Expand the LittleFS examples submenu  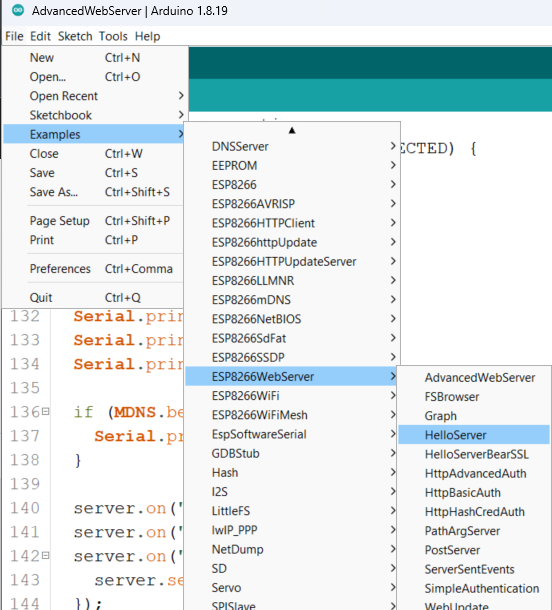tap(291, 511)
